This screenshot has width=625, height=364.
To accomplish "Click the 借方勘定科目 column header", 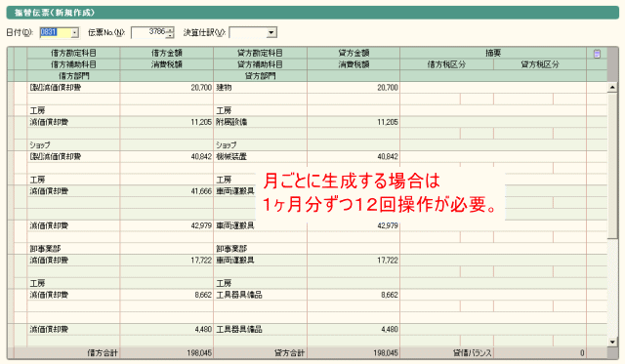I will click(x=73, y=53).
